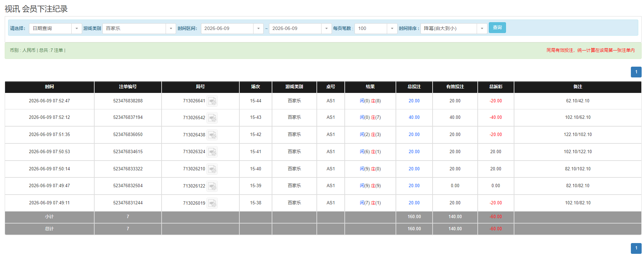
Task: Click result 闲(9) 庄(9)
Action: point(370,186)
